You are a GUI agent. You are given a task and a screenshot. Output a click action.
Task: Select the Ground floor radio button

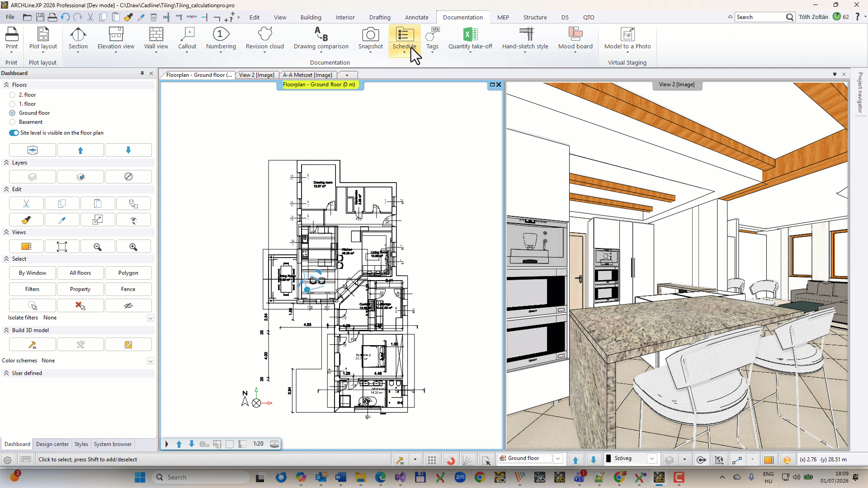point(12,113)
